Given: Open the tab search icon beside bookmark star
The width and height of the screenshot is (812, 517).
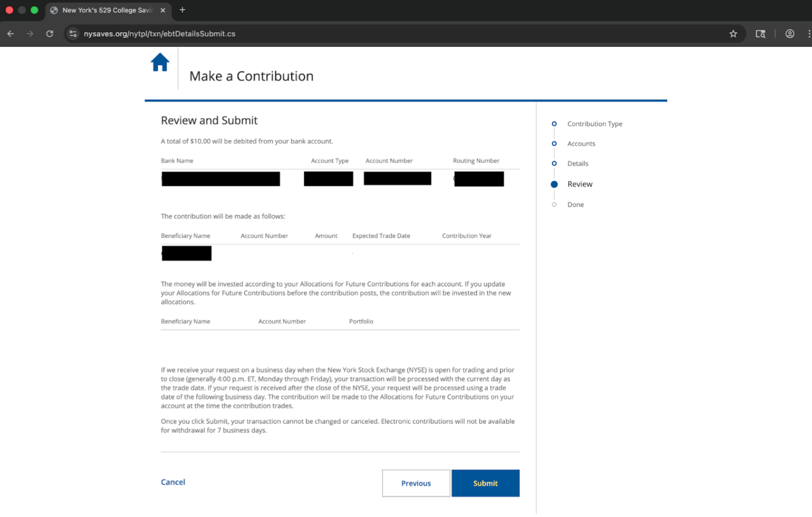Looking at the screenshot, I should coord(761,34).
